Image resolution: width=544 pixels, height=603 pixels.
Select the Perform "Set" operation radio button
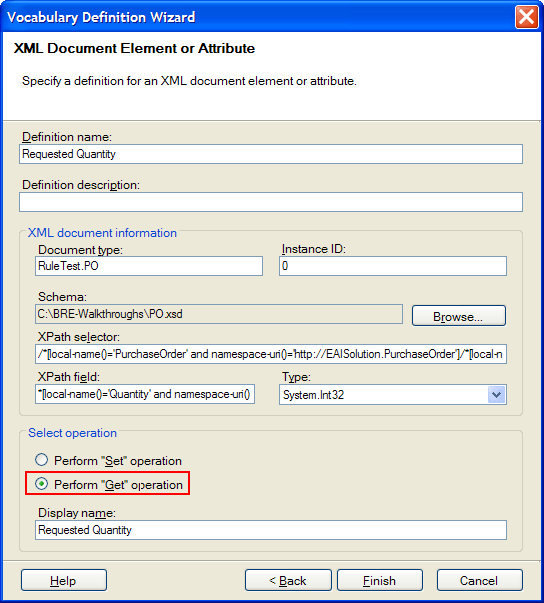[x=42, y=460]
